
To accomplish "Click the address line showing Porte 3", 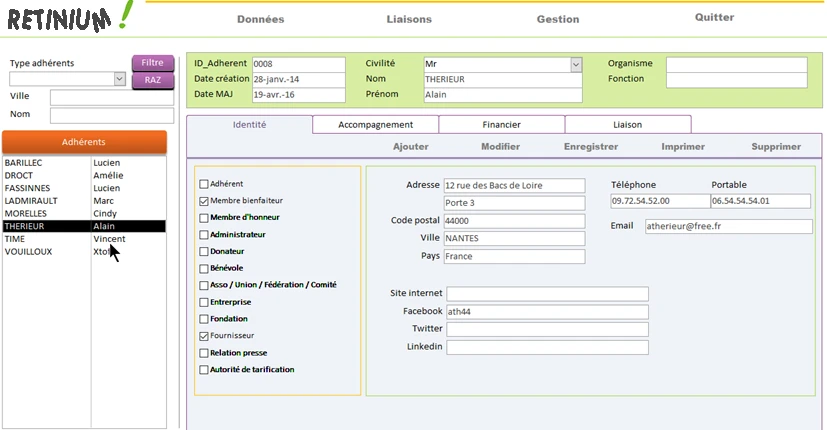I will point(514,203).
